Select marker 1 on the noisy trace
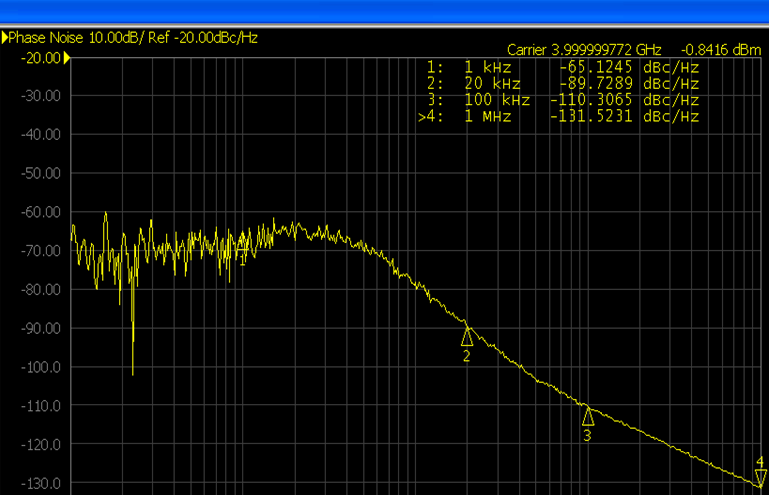770x495 pixels. coord(243,243)
